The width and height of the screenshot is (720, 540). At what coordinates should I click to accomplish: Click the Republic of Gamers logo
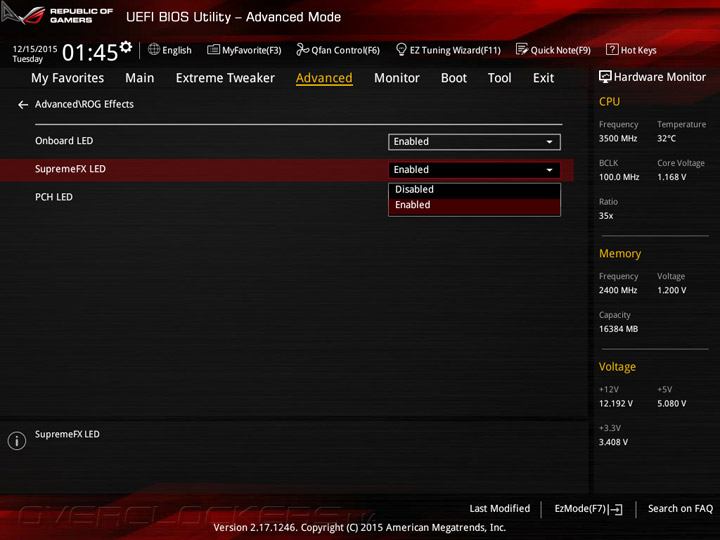[57, 15]
